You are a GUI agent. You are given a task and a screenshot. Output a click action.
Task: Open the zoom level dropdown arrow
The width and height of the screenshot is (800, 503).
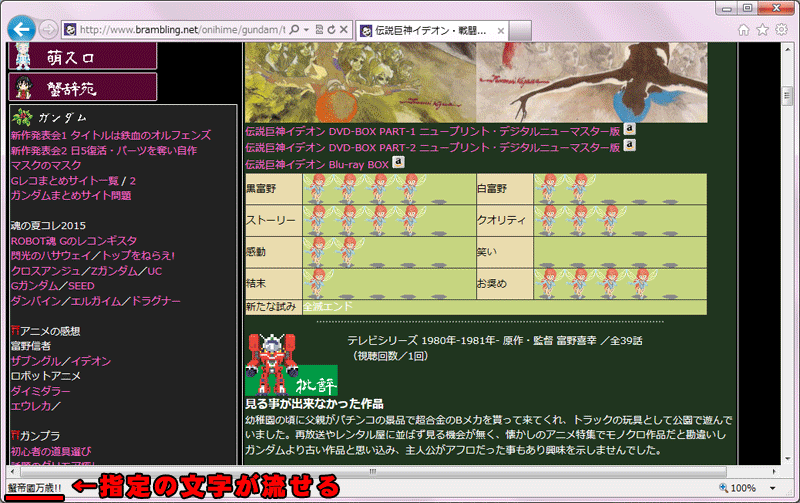pyautogui.click(x=773, y=488)
